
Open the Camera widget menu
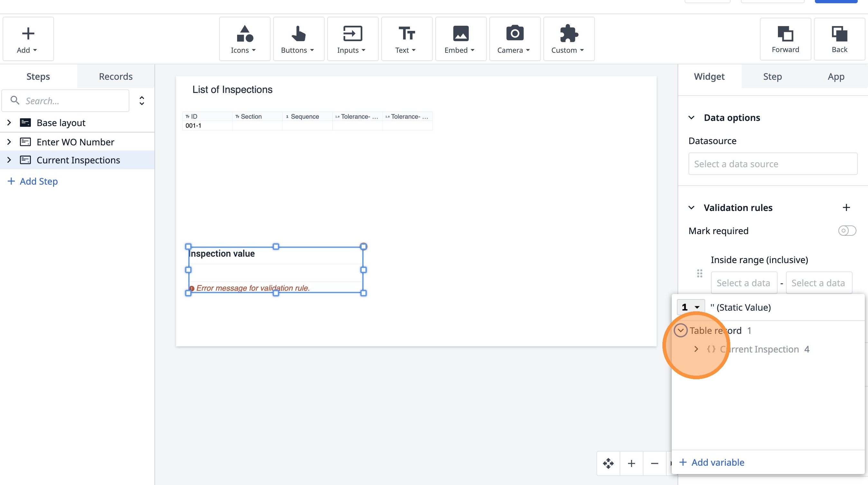tap(514, 39)
